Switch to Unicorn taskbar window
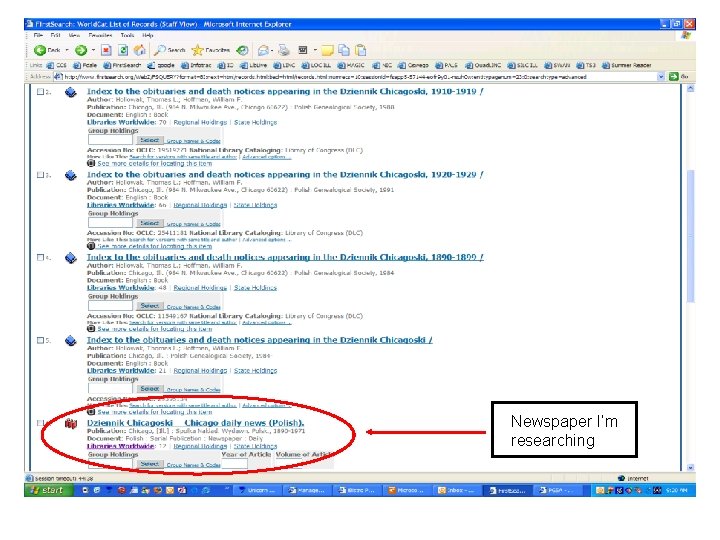 [257, 490]
